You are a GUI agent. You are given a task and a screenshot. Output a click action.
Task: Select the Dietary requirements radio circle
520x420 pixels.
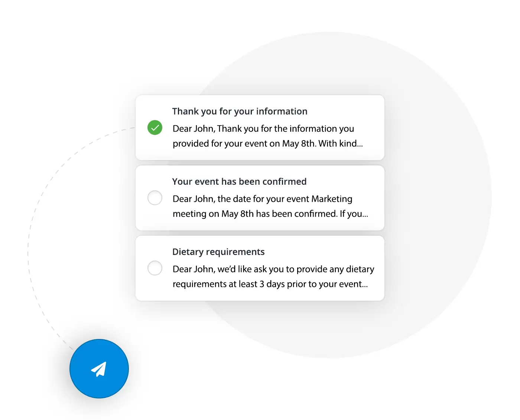pyautogui.click(x=155, y=268)
